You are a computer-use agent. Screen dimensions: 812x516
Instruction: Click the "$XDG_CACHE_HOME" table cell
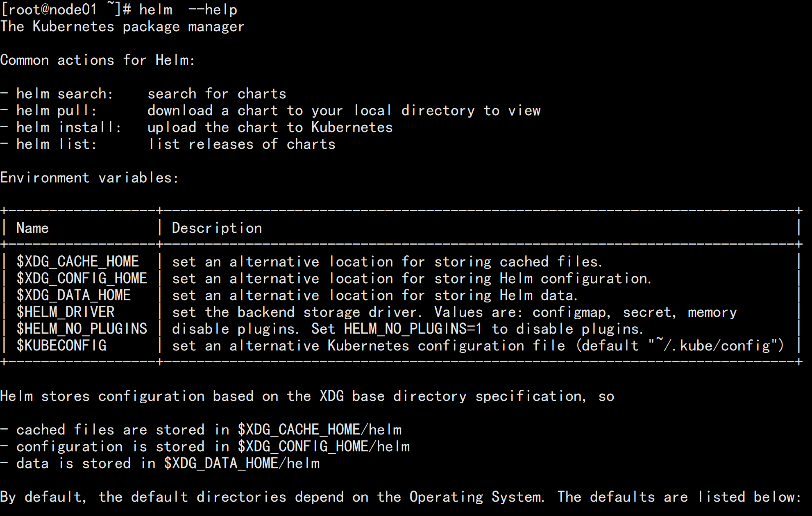coord(77,261)
